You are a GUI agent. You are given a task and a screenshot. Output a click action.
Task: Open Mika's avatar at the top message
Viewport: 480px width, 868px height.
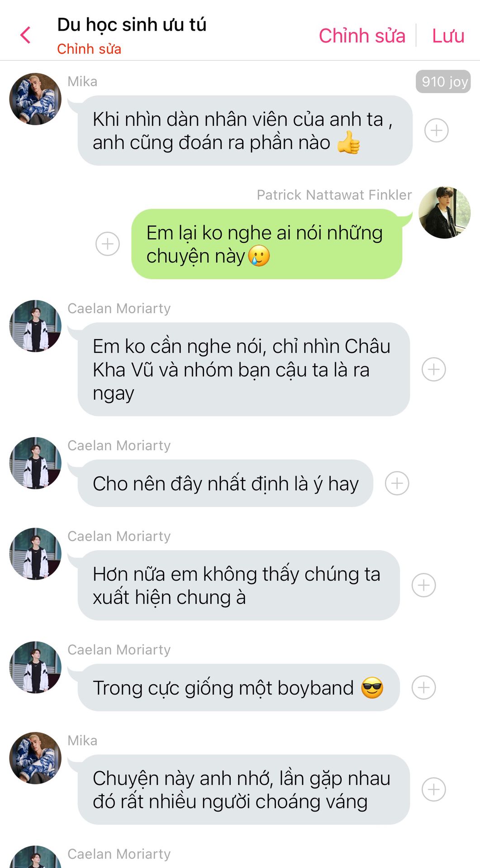pos(35,99)
